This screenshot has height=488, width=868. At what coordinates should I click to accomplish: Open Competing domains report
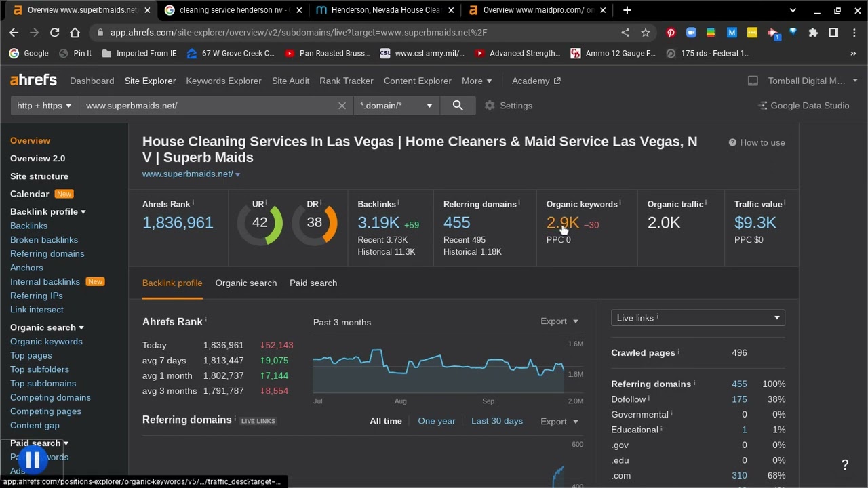click(x=50, y=397)
